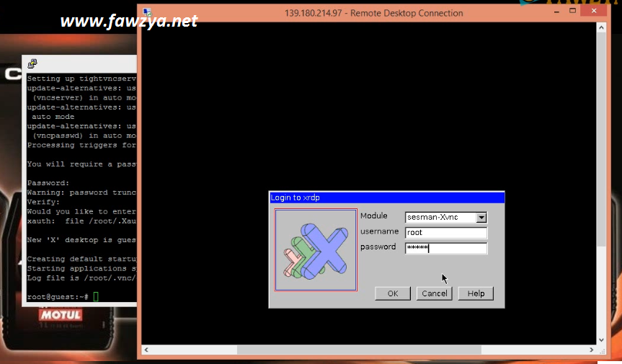Click the Remote Desktop Connection title bar icon
This screenshot has width=622, height=364.
[148, 13]
